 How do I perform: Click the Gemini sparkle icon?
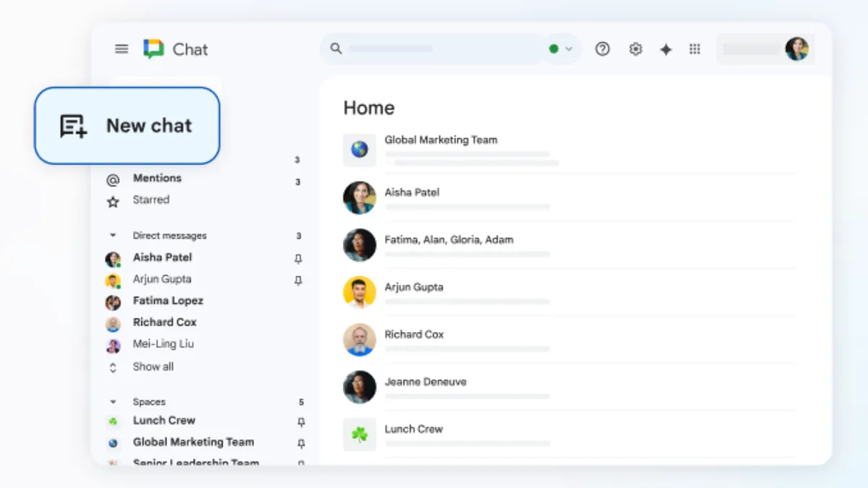pos(666,49)
